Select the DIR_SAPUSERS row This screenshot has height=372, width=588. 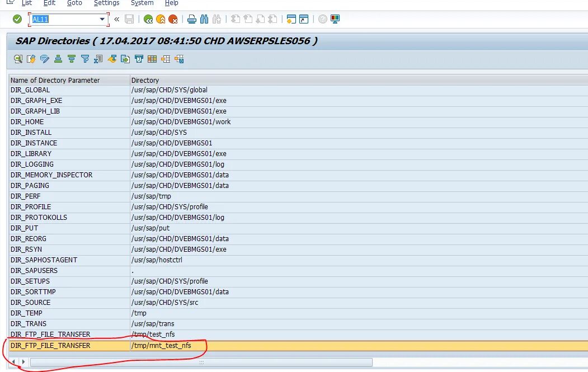(x=299, y=270)
